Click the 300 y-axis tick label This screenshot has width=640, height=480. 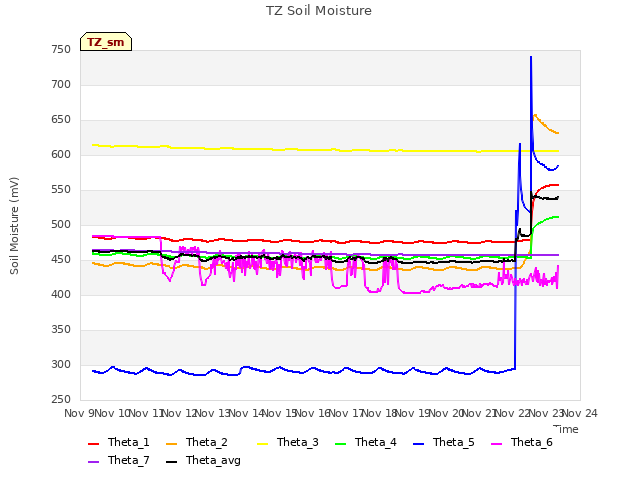tap(61, 364)
